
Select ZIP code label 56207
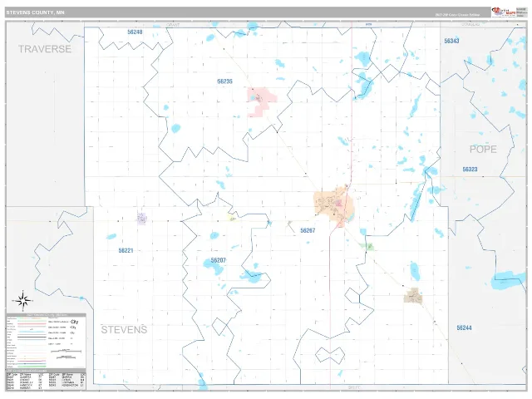point(218,260)
